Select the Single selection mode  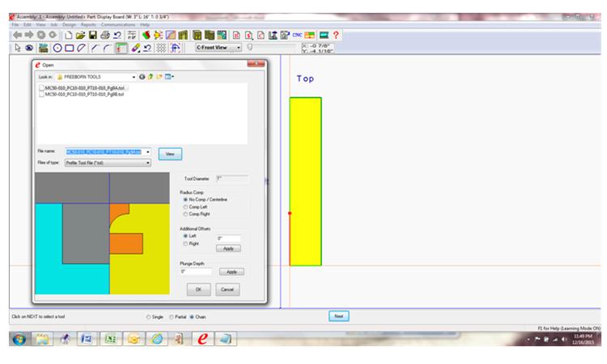(147, 316)
